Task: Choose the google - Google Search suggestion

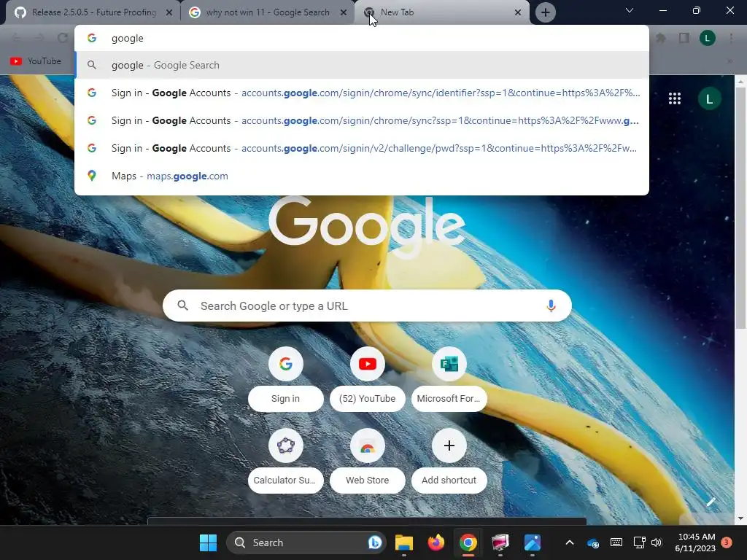Action: 362,65
